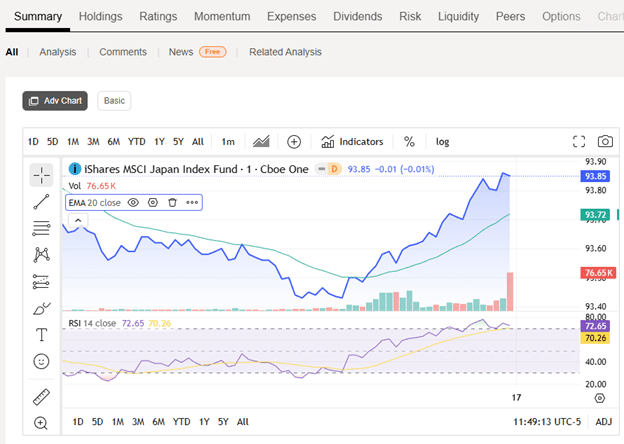
Task: Select the ruler measure tool
Action: pyautogui.click(x=41, y=397)
